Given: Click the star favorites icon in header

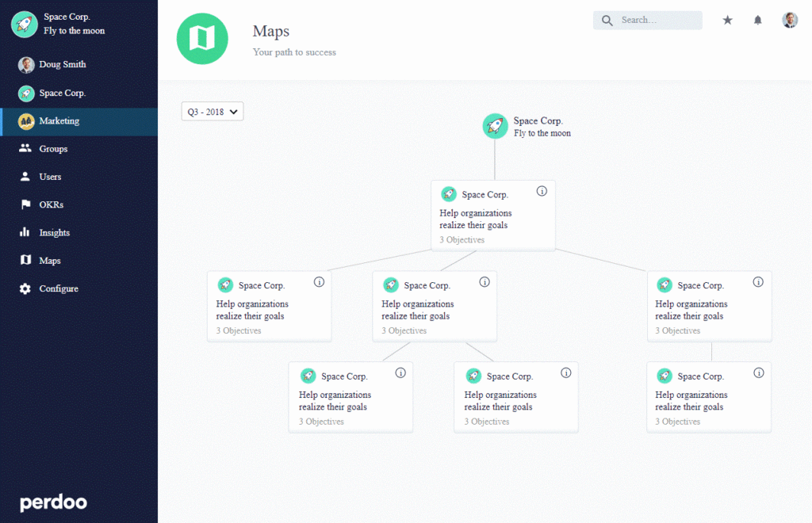Looking at the screenshot, I should (728, 20).
